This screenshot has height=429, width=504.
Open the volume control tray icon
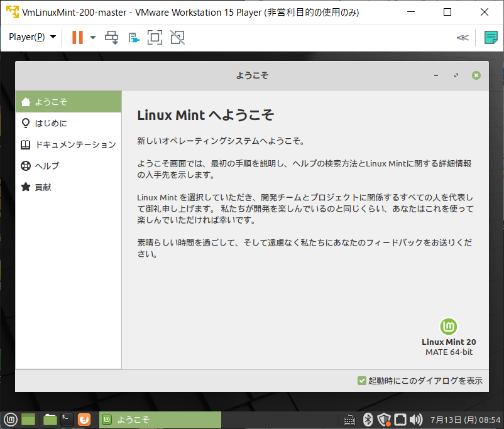(x=416, y=420)
